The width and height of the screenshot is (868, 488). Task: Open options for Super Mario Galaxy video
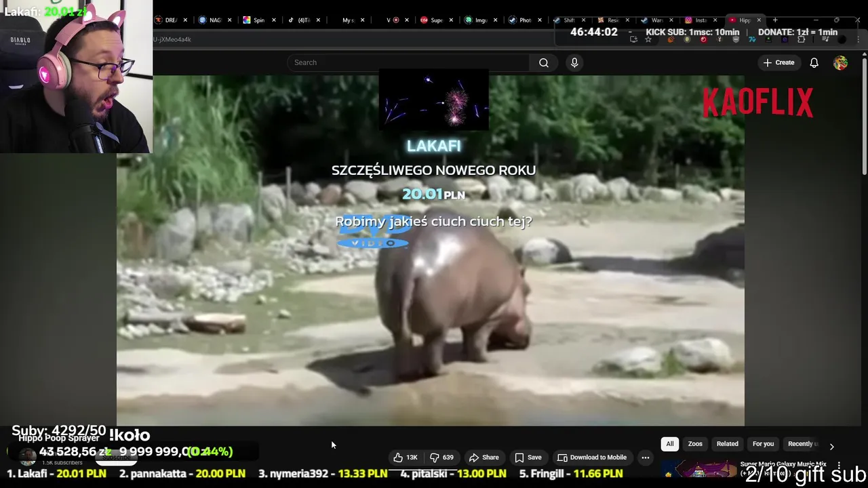click(839, 466)
